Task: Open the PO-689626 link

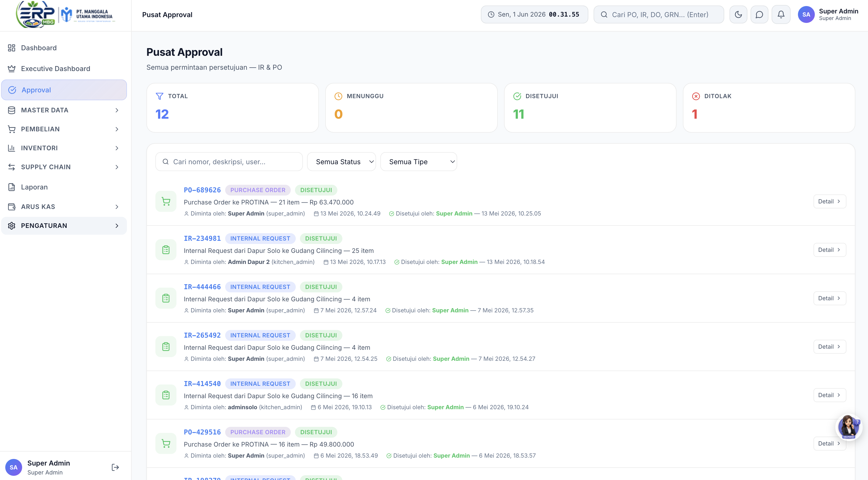Action: [x=202, y=190]
